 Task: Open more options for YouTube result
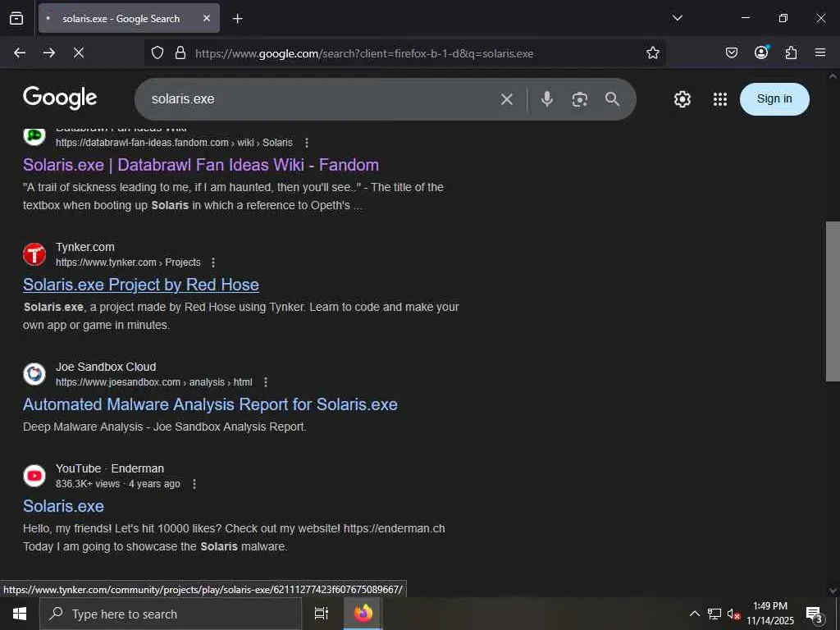194,484
